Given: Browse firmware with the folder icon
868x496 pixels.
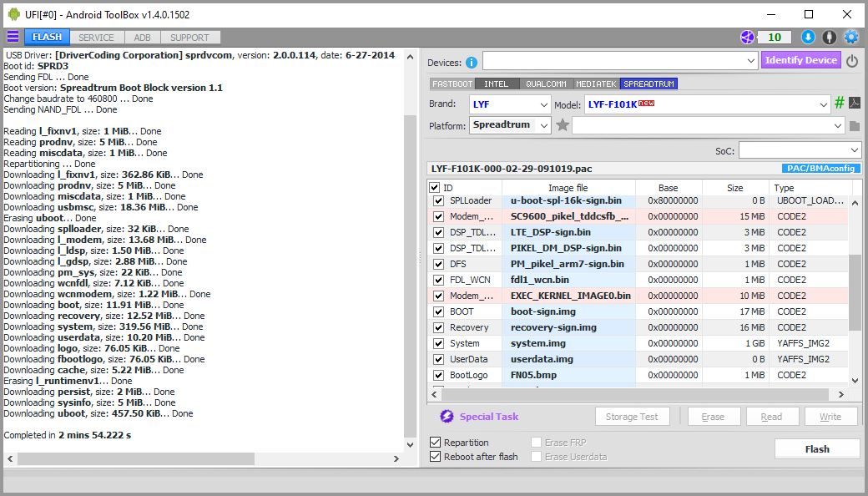Looking at the screenshot, I should 854,126.
